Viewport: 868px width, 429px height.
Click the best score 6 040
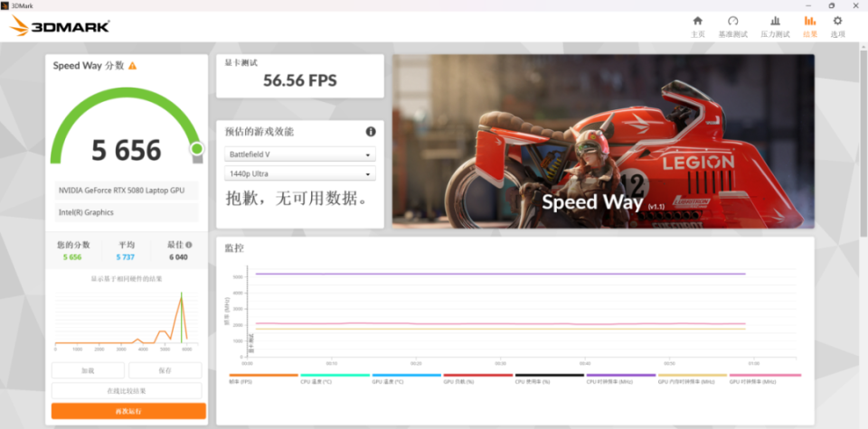178,257
